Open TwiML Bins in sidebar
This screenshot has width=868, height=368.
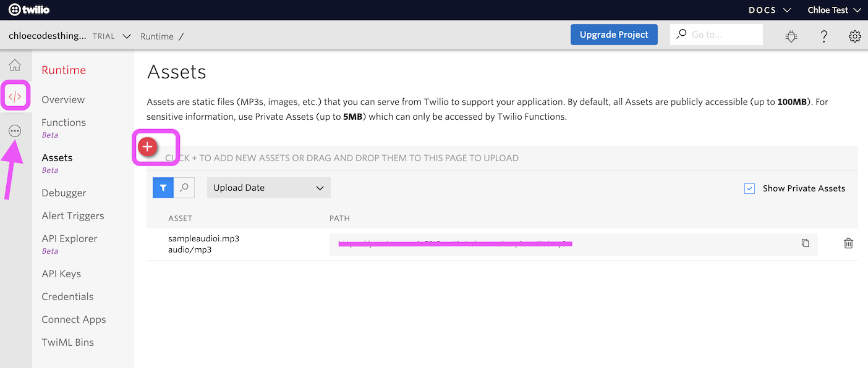point(67,342)
